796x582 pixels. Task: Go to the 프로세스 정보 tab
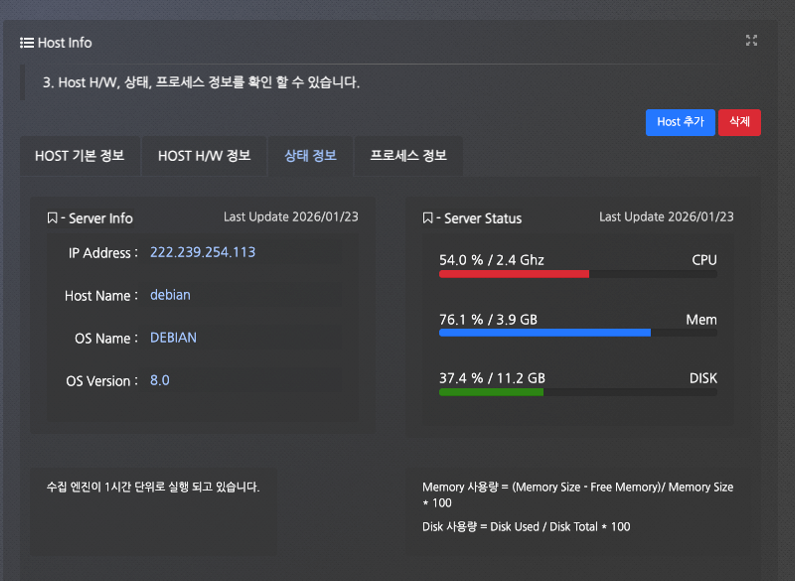(x=408, y=156)
